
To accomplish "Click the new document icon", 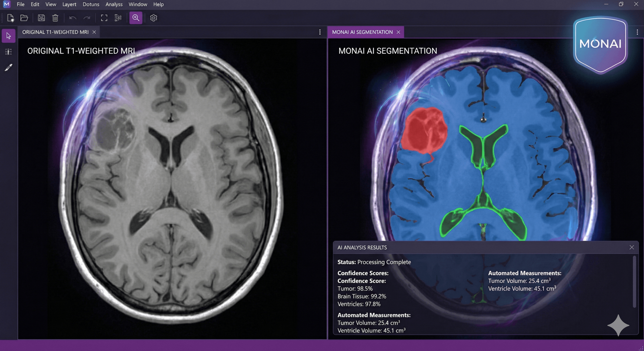I will (10, 18).
